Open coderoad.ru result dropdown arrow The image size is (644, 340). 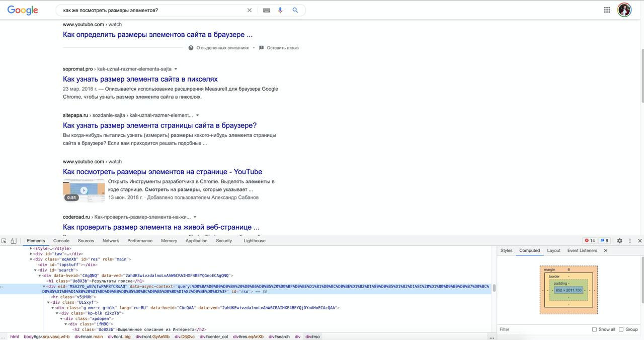coord(195,217)
